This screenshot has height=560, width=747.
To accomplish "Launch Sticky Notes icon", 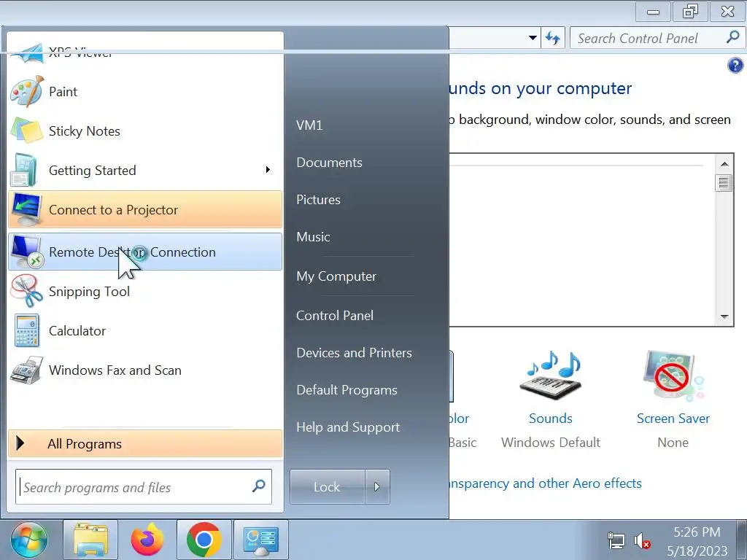I will coord(27,131).
